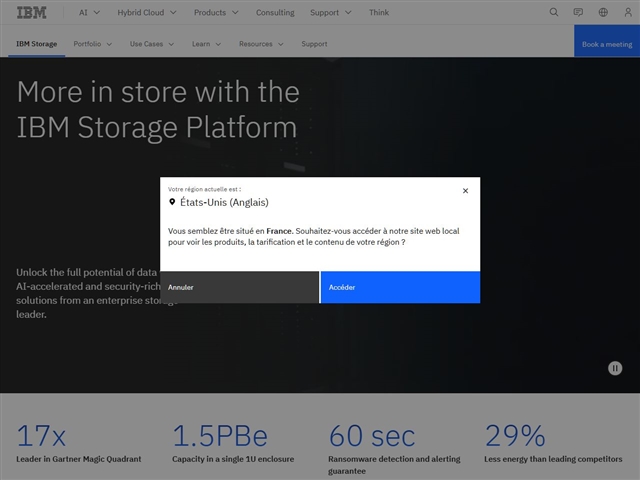The width and height of the screenshot is (640, 480).
Task: Expand the Use Cases dropdown
Action: pos(152,44)
